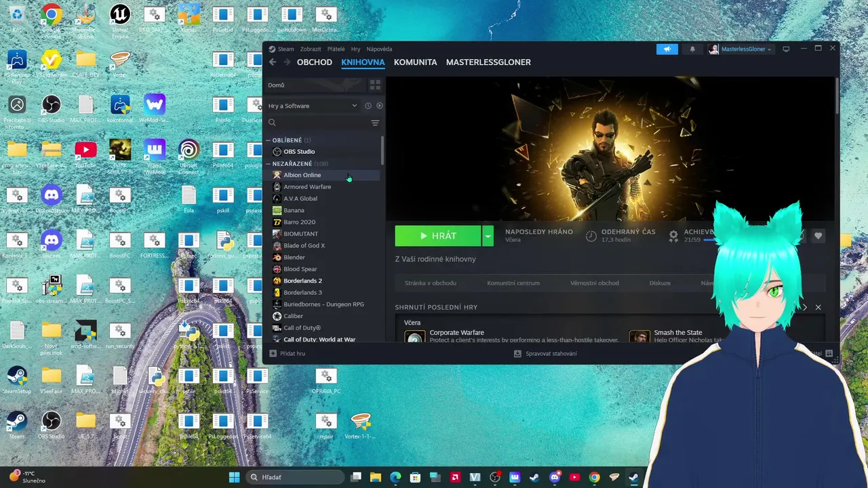Click the library game list scrollbar

coord(382,150)
